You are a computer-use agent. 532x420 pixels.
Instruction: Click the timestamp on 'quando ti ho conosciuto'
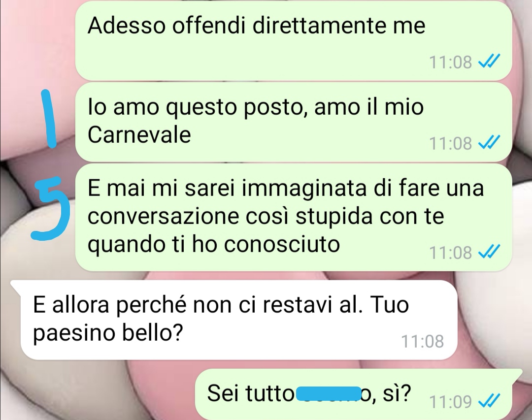tap(450, 253)
